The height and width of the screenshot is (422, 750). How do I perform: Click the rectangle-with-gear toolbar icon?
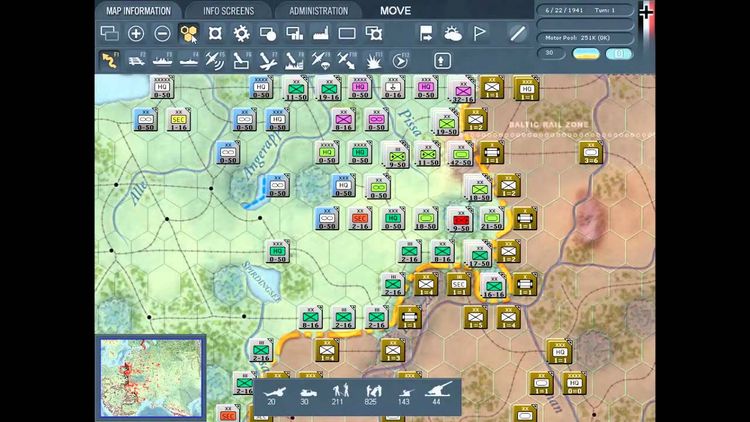374,33
